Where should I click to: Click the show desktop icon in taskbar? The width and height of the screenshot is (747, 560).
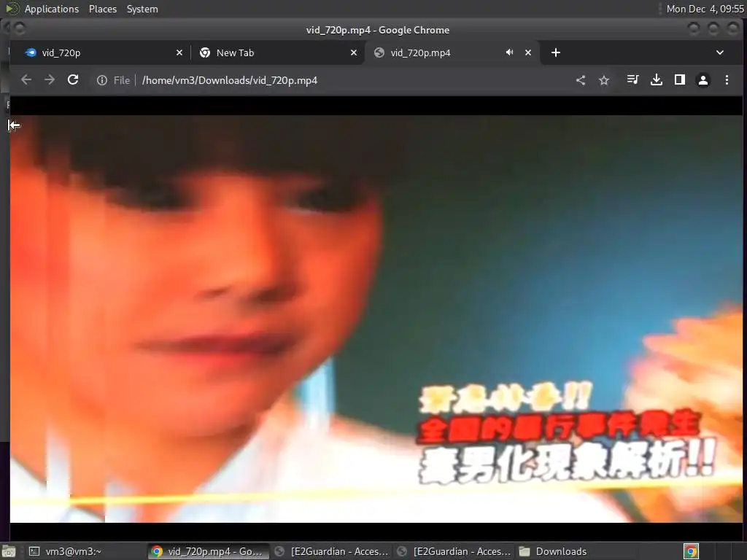9,551
